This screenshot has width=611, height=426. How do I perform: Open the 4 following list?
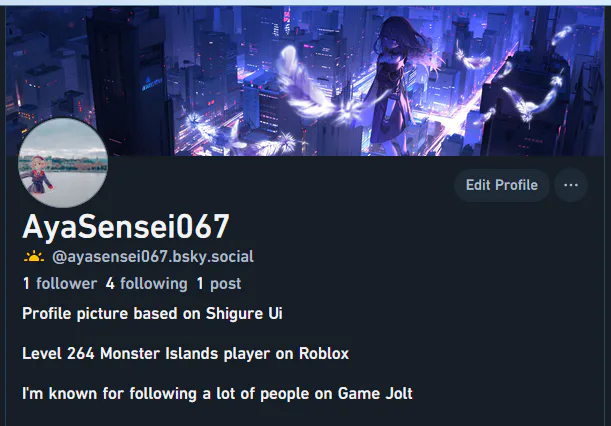point(147,284)
